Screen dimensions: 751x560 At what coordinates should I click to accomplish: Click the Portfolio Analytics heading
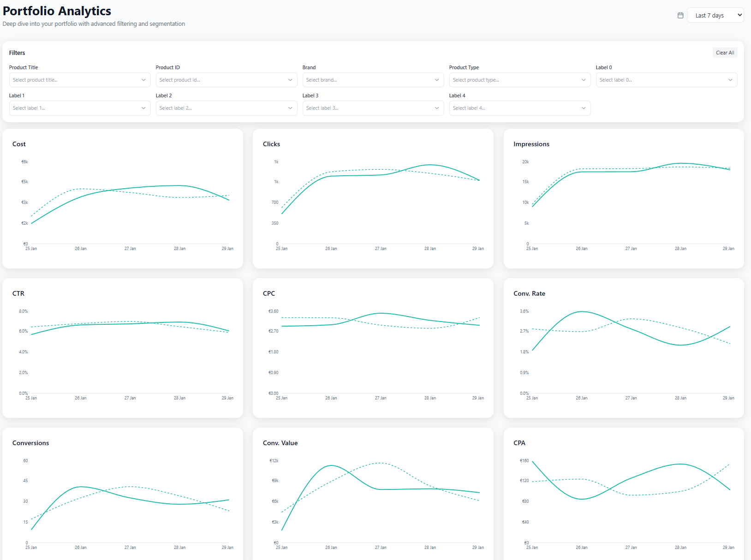[x=57, y=11]
